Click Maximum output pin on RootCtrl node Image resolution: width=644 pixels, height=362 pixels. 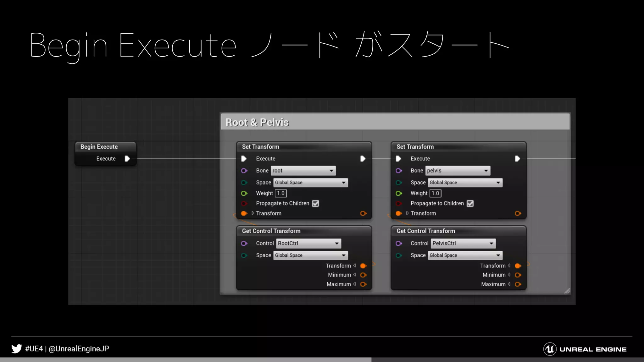pyautogui.click(x=364, y=284)
